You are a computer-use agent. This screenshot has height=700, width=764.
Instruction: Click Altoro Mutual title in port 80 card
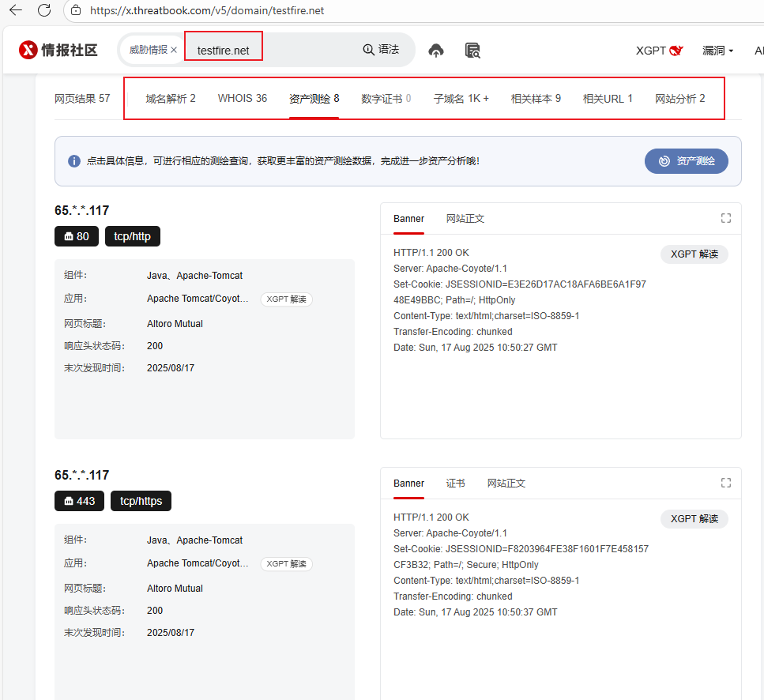pos(175,324)
